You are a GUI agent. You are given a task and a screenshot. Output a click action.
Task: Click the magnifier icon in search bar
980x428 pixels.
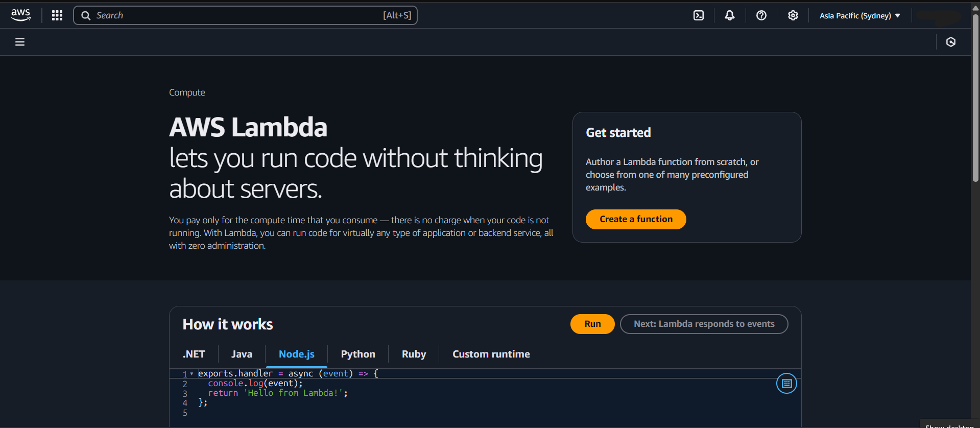[x=86, y=15]
